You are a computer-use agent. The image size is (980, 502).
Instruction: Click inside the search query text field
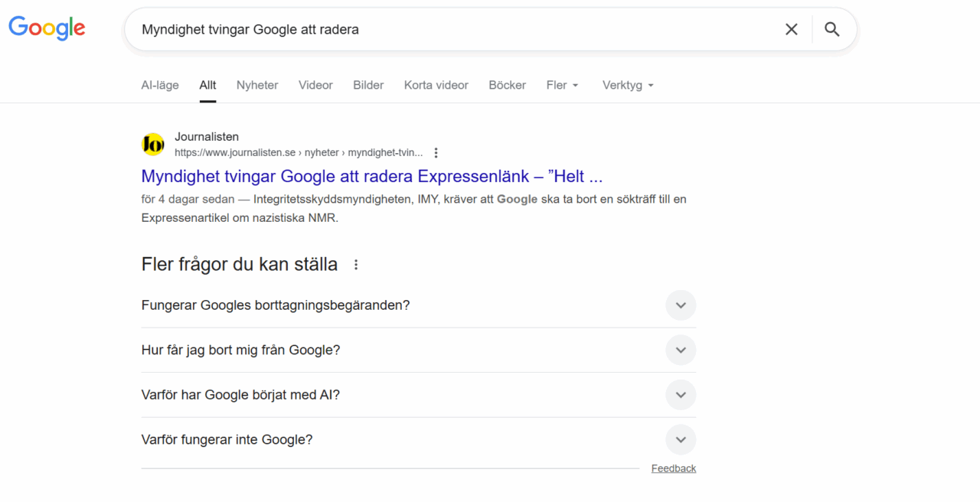coord(452,29)
